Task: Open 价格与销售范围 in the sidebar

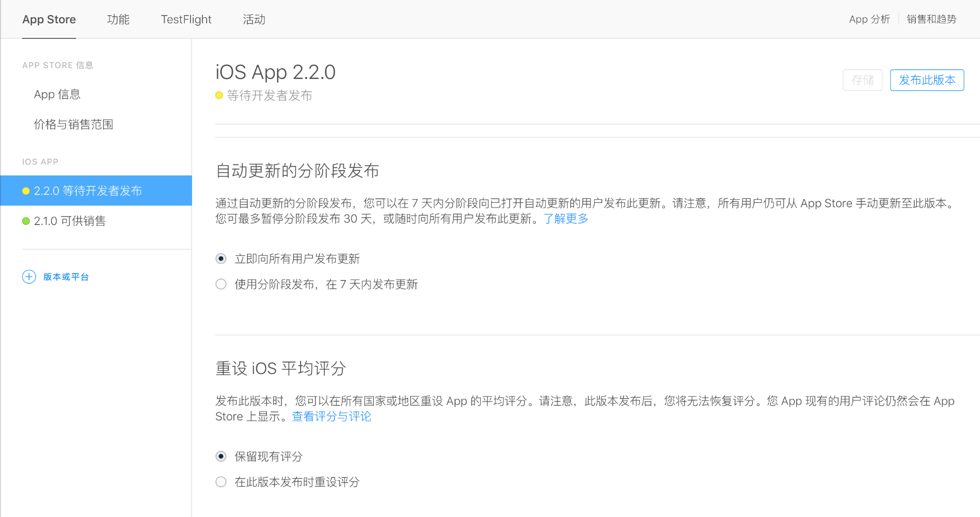Action: coord(73,125)
